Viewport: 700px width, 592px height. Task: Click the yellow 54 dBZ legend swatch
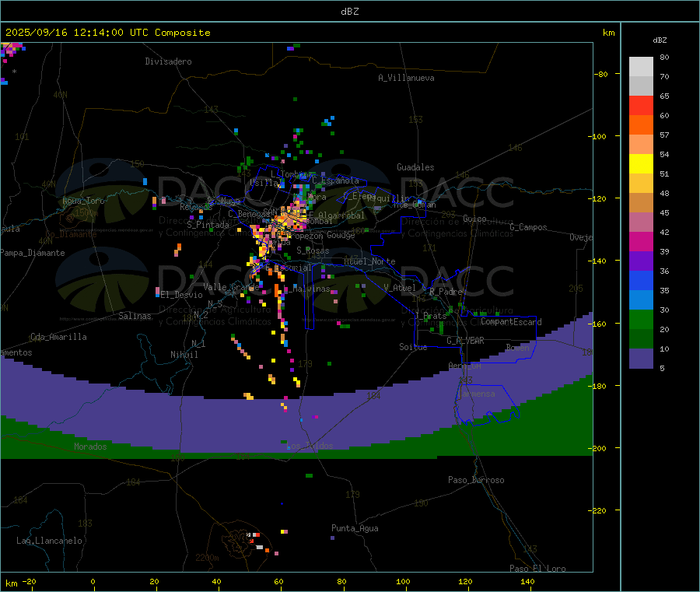coord(641,164)
